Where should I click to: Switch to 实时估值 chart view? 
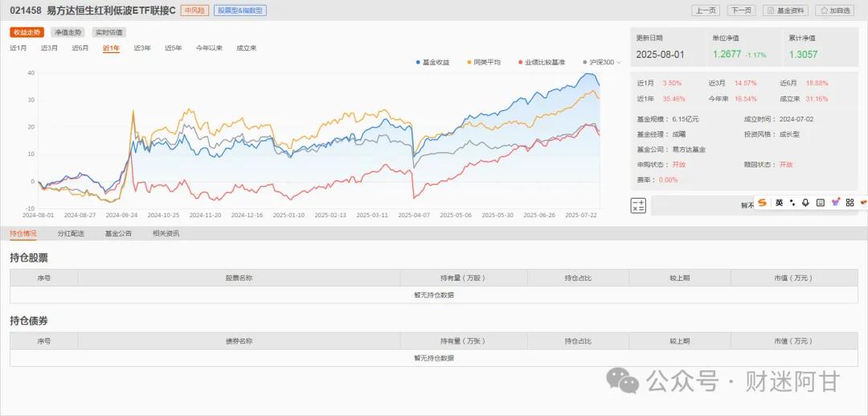(109, 33)
